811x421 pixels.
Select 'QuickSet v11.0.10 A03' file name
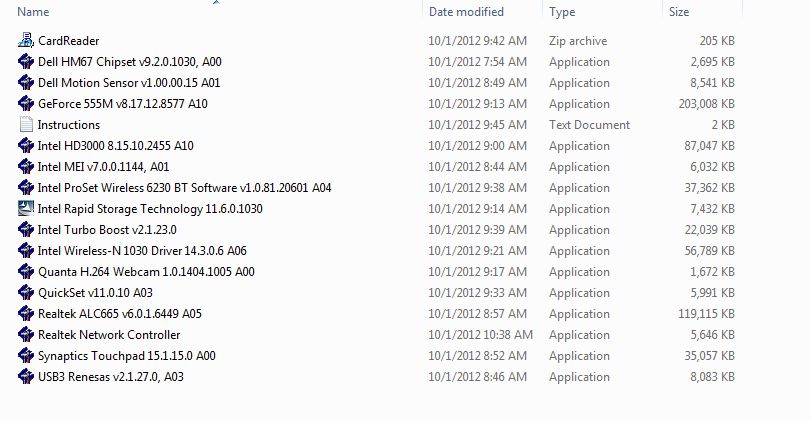[x=95, y=293]
